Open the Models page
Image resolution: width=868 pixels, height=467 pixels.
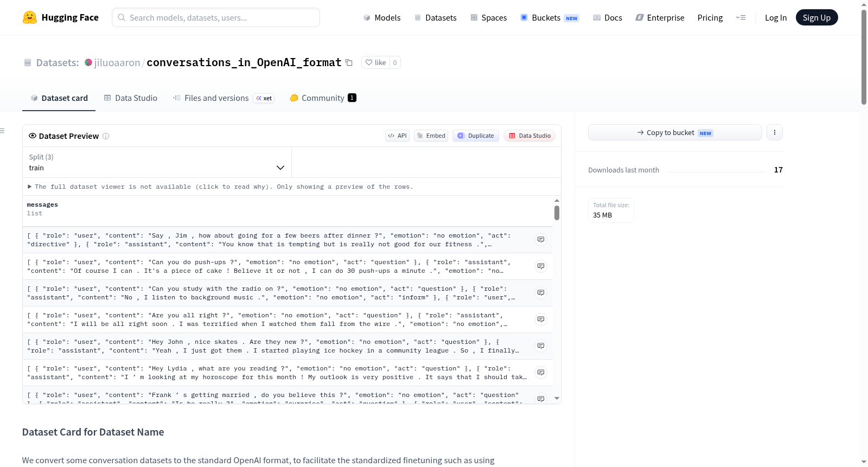(382, 17)
